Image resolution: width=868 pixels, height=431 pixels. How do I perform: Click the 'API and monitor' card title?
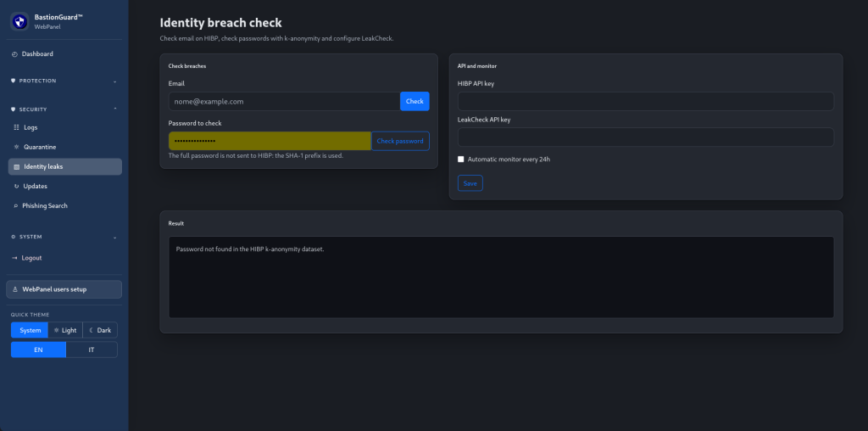pos(476,66)
